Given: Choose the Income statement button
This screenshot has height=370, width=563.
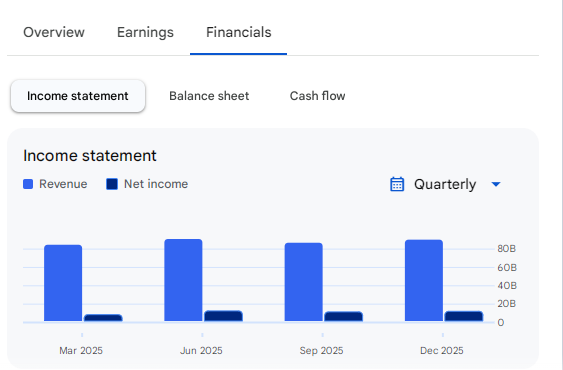Looking at the screenshot, I should [x=78, y=96].
